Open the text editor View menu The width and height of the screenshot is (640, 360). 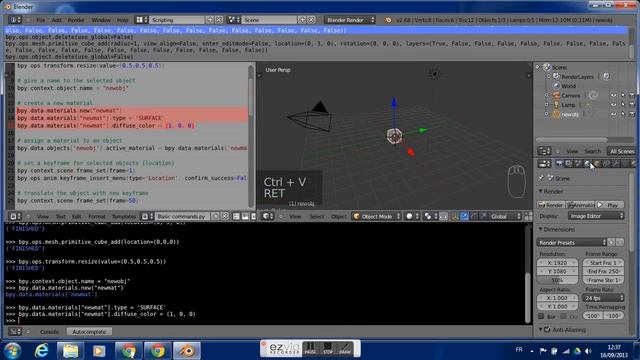42,216
